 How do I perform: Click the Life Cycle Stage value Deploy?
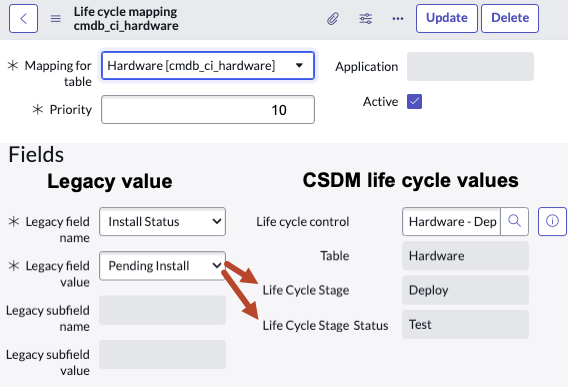pyautogui.click(x=465, y=290)
